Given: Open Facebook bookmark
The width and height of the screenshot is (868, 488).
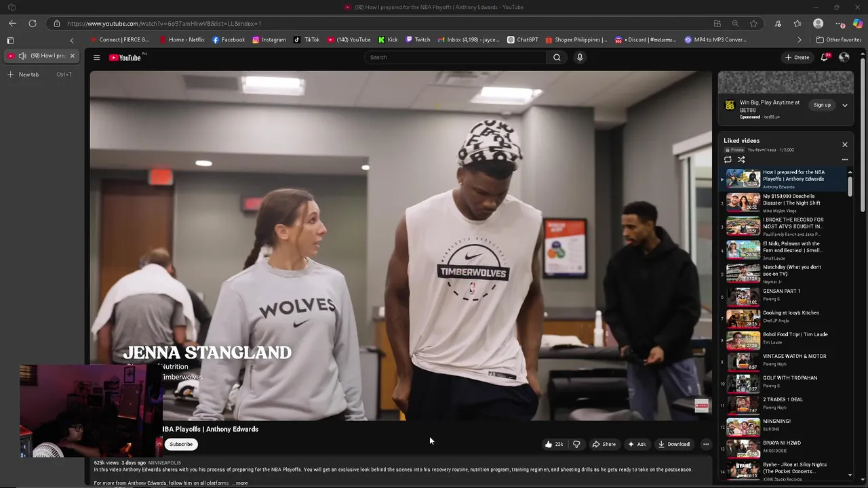Looking at the screenshot, I should [229, 40].
